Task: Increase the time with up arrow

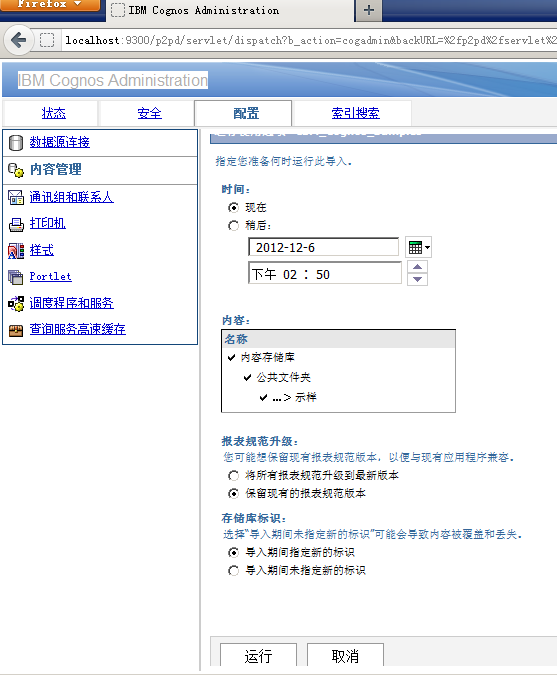Action: click(418, 267)
